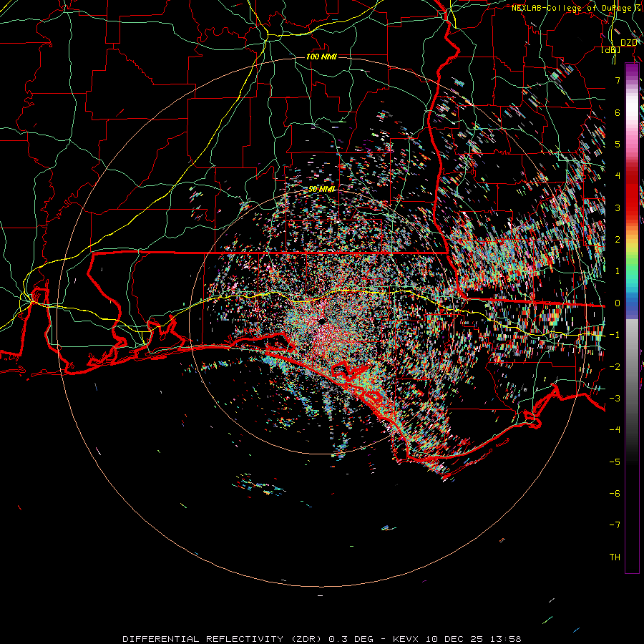Click the KEVX station ID in caption
The image size is (644, 644).
[x=406, y=639]
